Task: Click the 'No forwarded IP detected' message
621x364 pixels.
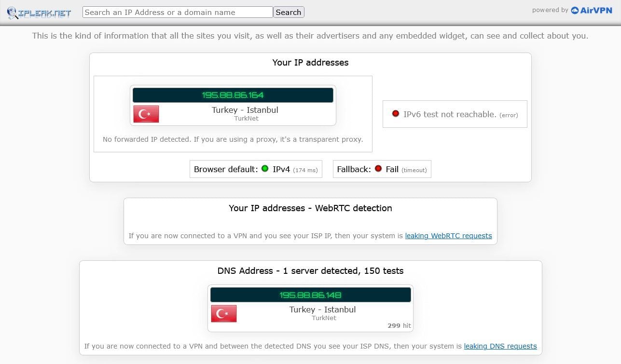Action: (x=233, y=139)
